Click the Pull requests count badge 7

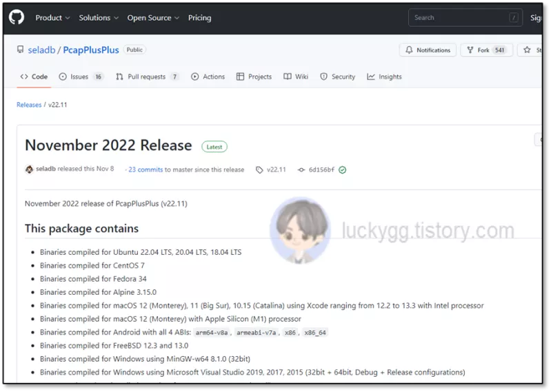coord(174,76)
